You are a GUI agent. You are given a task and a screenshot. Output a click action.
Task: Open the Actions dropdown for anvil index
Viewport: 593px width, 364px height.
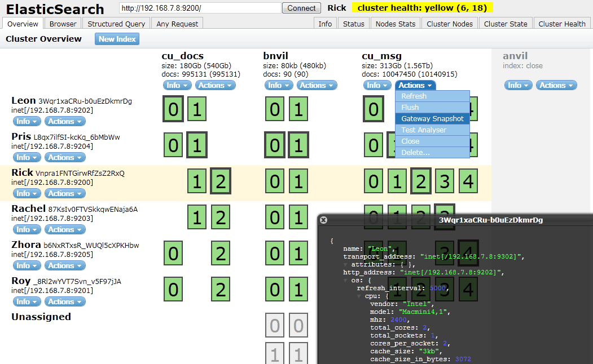click(556, 85)
